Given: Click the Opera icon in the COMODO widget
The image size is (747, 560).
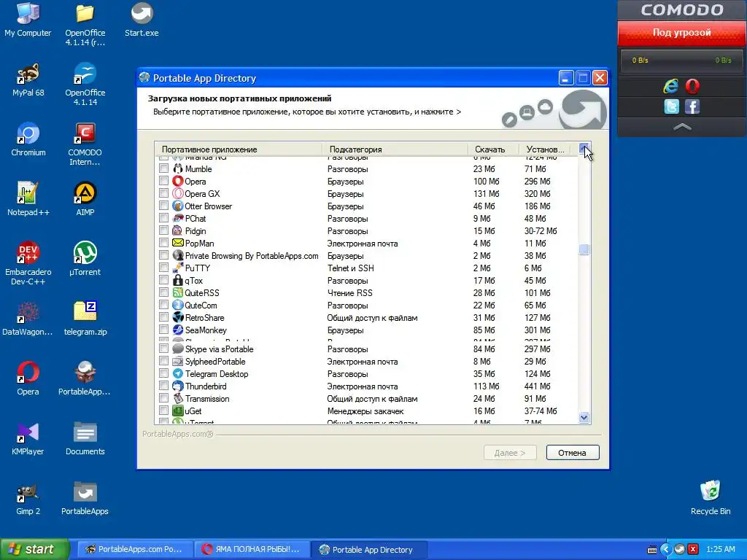Looking at the screenshot, I should point(692,86).
